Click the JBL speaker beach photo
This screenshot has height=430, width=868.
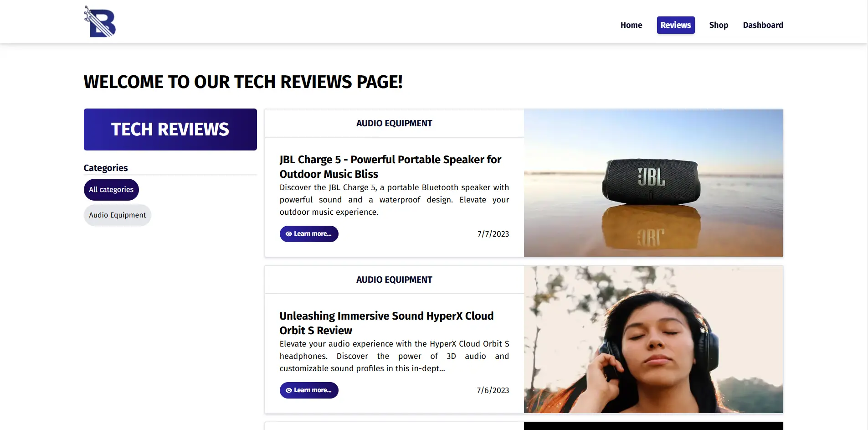coord(653,183)
